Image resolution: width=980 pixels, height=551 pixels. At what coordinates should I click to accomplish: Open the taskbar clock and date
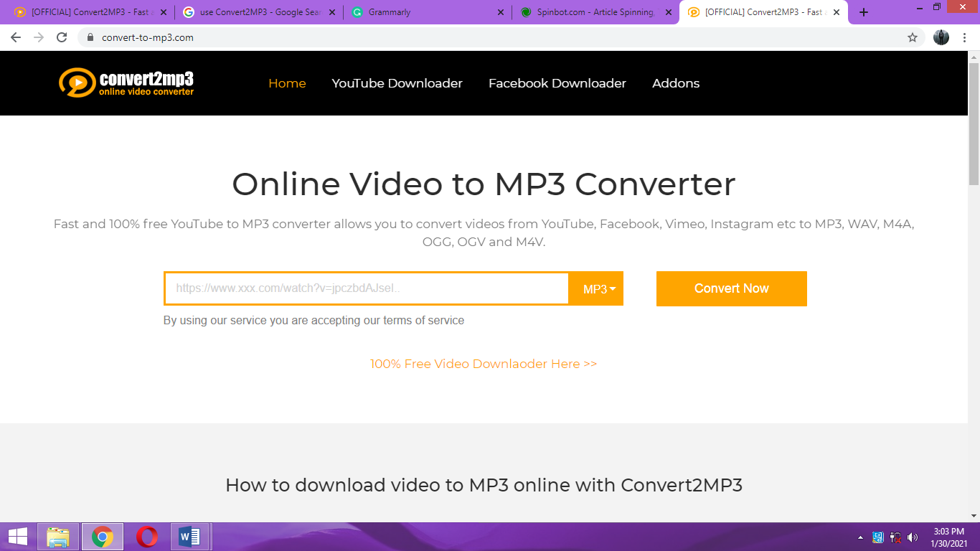(949, 537)
